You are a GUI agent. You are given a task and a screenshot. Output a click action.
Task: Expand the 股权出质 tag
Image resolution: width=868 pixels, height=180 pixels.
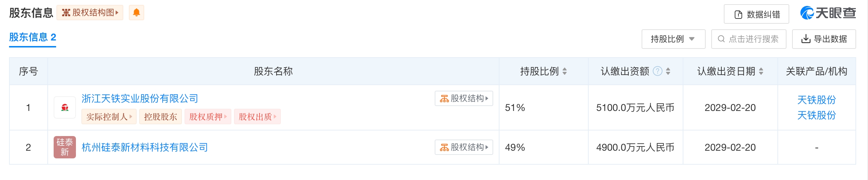click(x=257, y=117)
